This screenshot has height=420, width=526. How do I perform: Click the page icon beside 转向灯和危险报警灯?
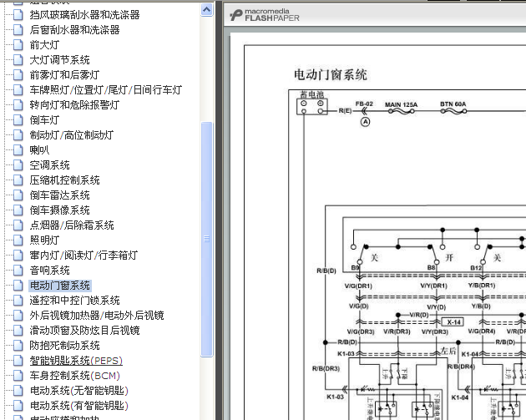18,105
